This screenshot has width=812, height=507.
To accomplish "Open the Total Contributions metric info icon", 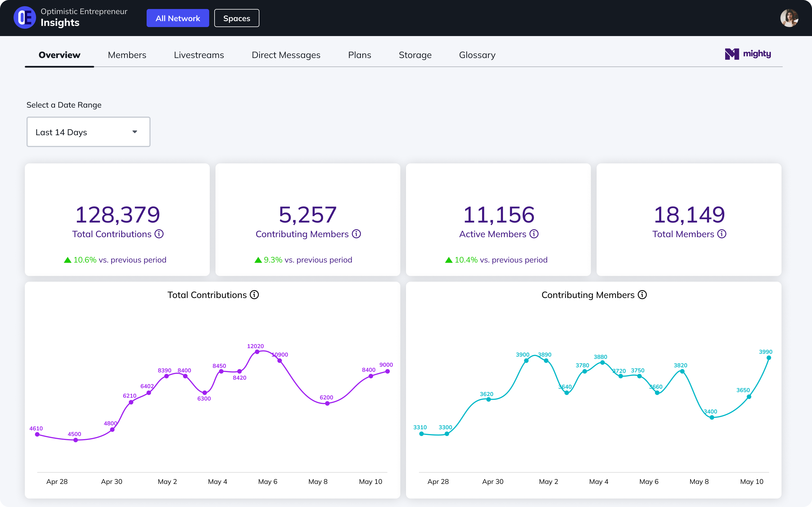I will click(x=159, y=234).
